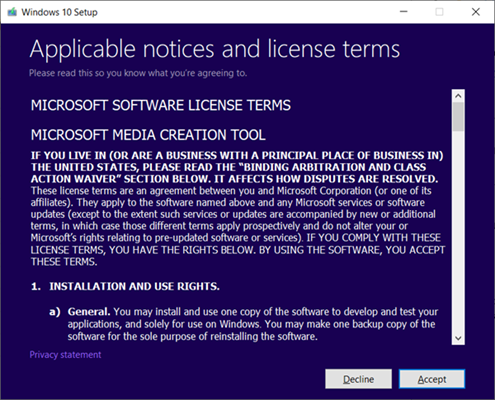495x400 pixels.
Task: Click the license text scrollbar thumb
Action: click(458, 117)
